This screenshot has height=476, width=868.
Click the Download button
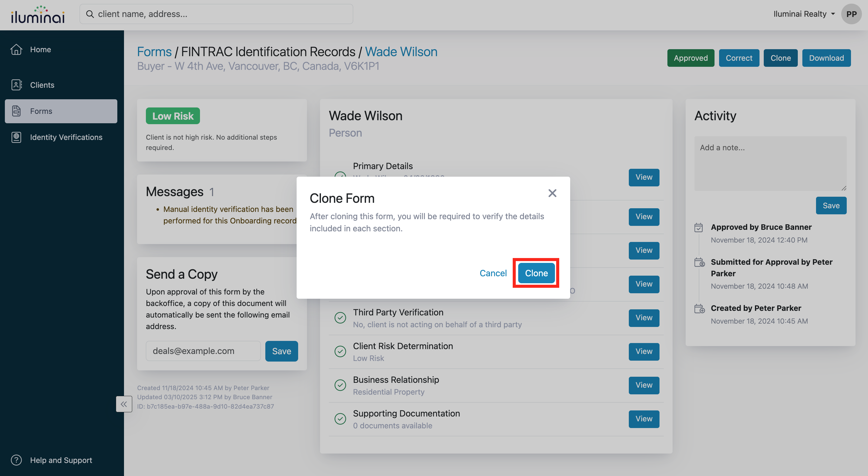[826, 58]
